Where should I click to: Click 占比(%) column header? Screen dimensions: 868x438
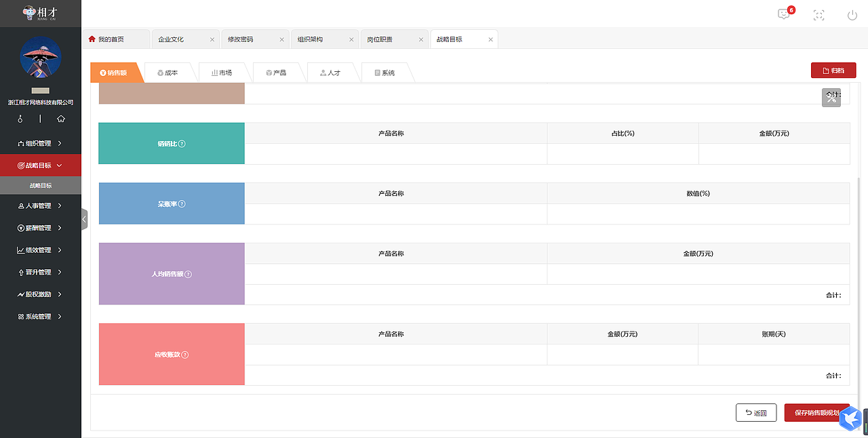click(623, 134)
